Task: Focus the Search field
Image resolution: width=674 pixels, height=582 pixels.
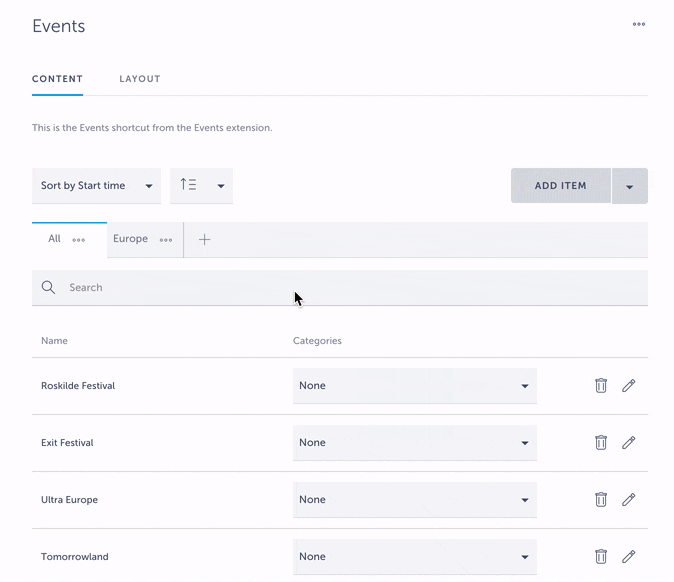Action: click(x=340, y=288)
